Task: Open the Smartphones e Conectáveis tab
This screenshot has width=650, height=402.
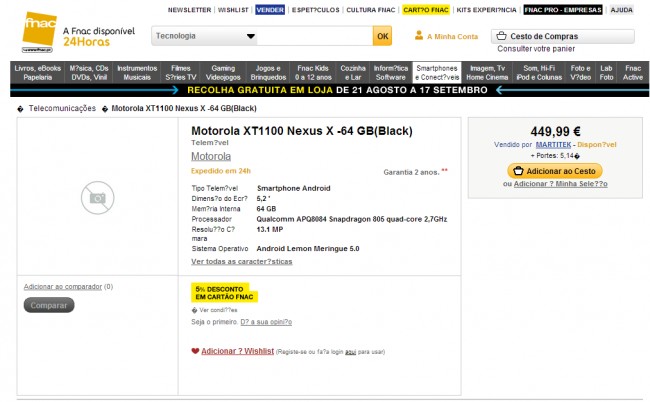Action: pyautogui.click(x=437, y=73)
